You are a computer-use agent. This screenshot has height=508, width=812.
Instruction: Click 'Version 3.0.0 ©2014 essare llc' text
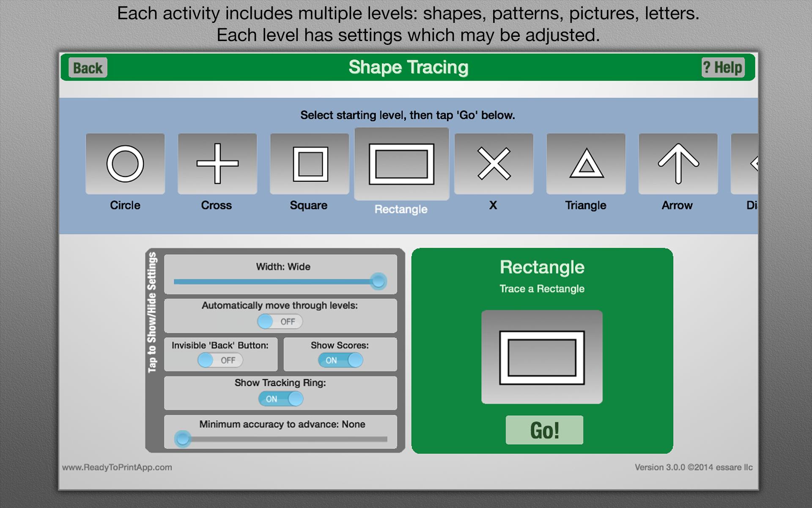click(x=694, y=467)
